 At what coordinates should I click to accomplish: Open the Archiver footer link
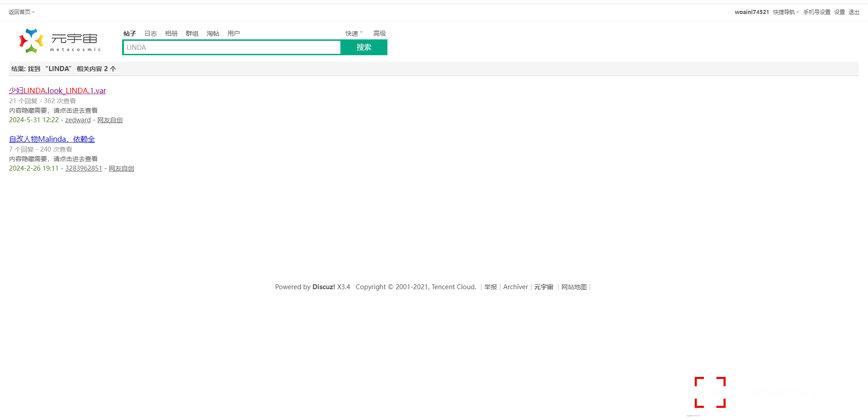515,287
